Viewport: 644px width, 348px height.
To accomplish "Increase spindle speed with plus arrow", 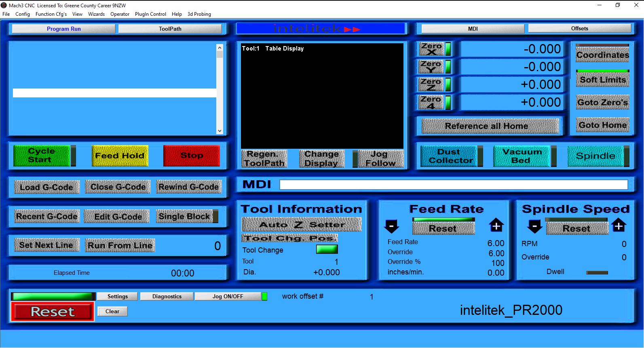I will [619, 226].
